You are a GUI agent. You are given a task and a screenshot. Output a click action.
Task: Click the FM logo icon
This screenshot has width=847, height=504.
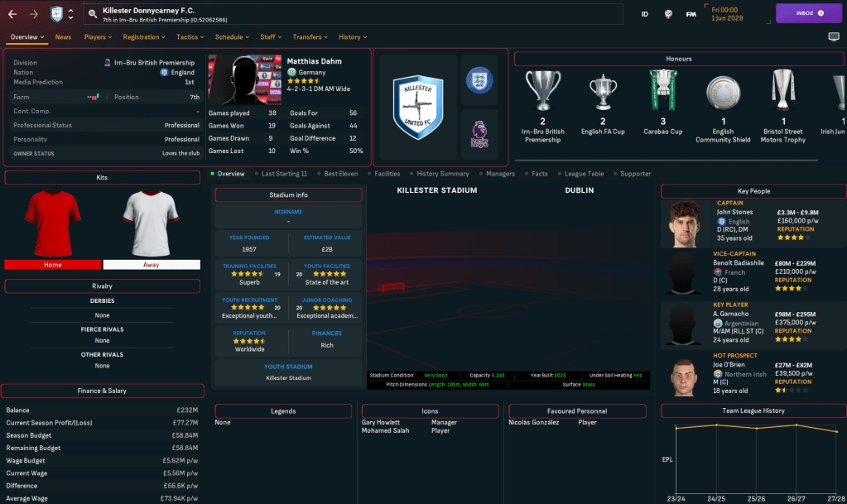point(691,14)
